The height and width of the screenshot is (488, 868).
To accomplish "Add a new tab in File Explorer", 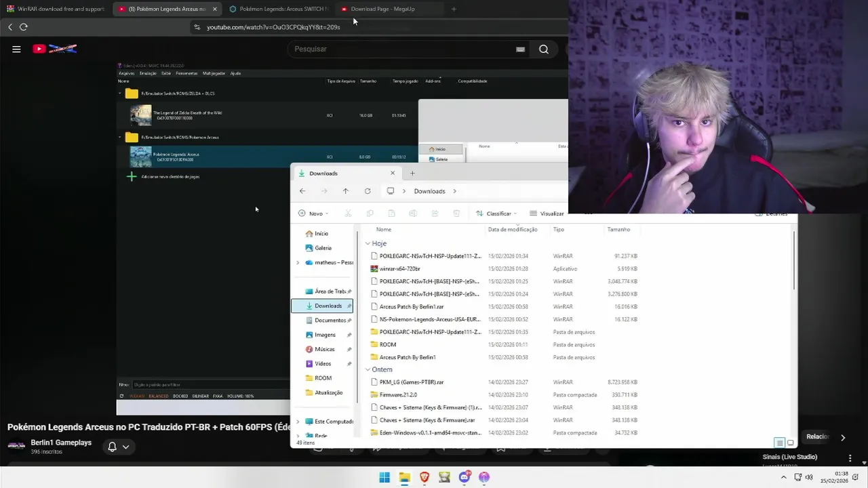I will [412, 174].
